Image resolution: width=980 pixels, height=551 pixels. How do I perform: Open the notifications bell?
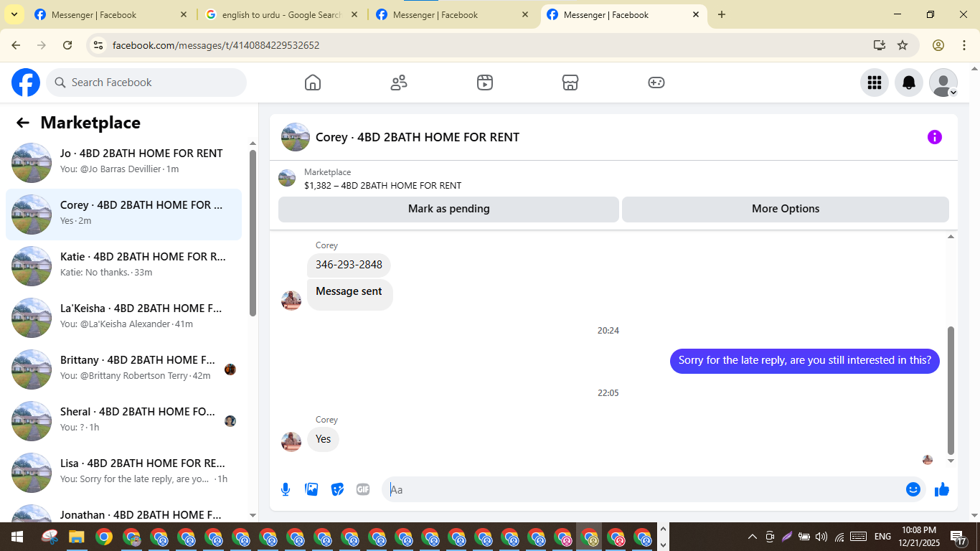pyautogui.click(x=909, y=83)
